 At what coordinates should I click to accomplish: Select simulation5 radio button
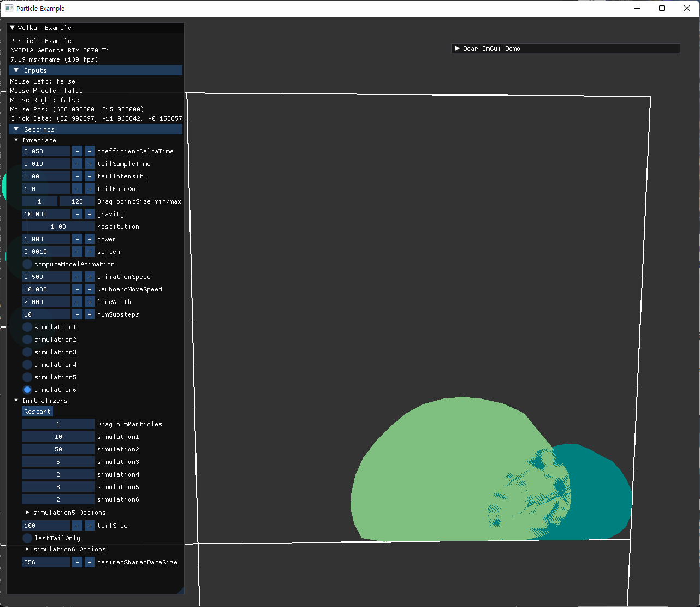[x=27, y=377]
